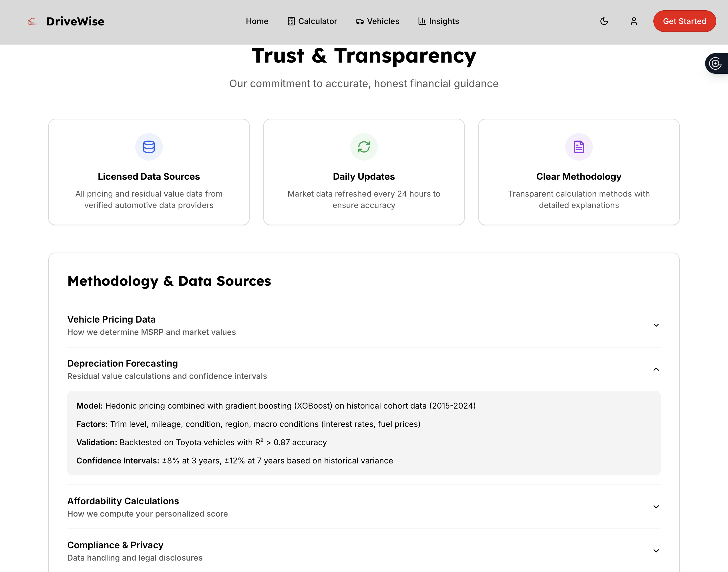This screenshot has height=572, width=728.
Task: Click the blue database icon
Action: pyautogui.click(x=149, y=147)
